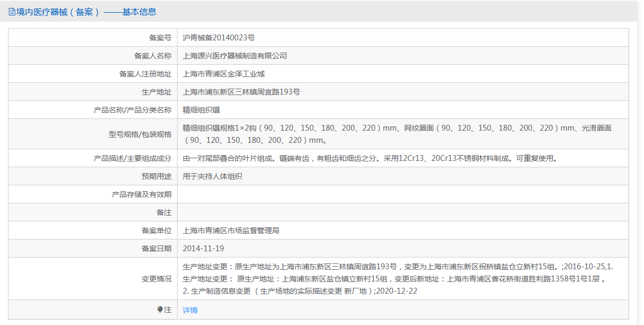Click the 产品名称/产品分类名称 label
Screen dimensions: 644x325
pyautogui.click(x=132, y=110)
